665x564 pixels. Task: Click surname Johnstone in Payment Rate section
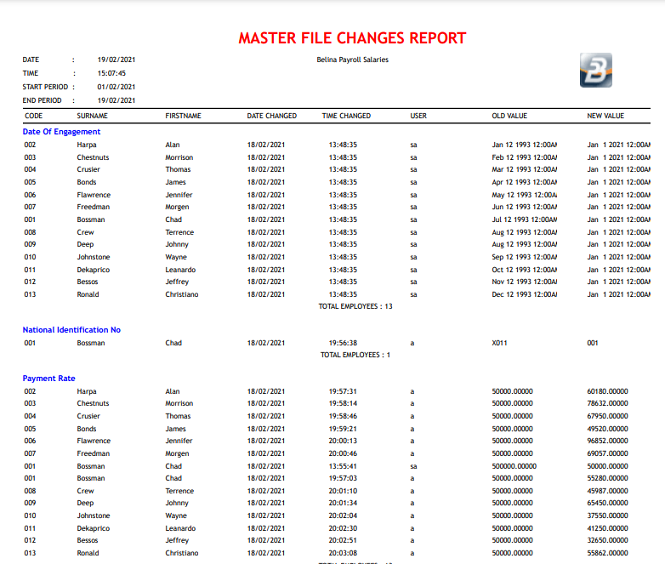point(93,516)
